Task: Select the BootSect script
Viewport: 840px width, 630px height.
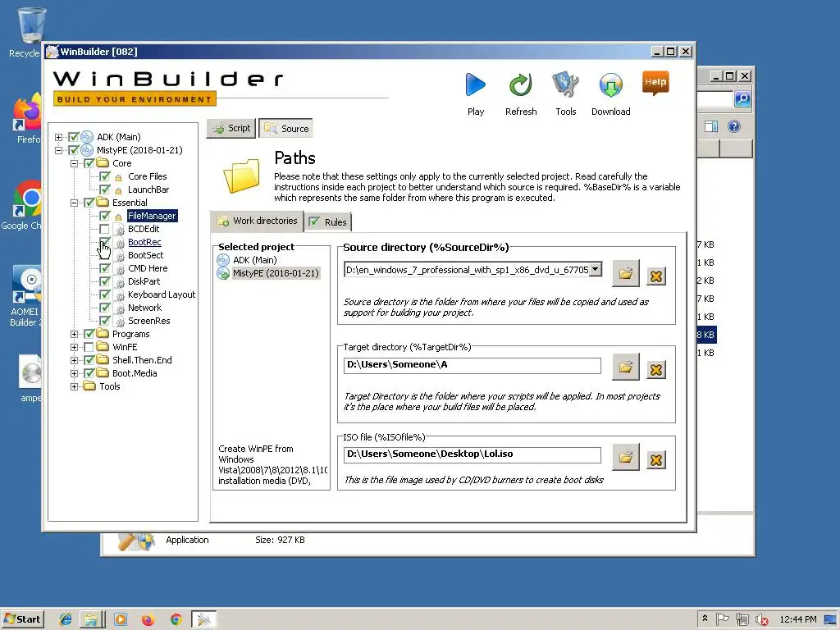Action: [146, 256]
